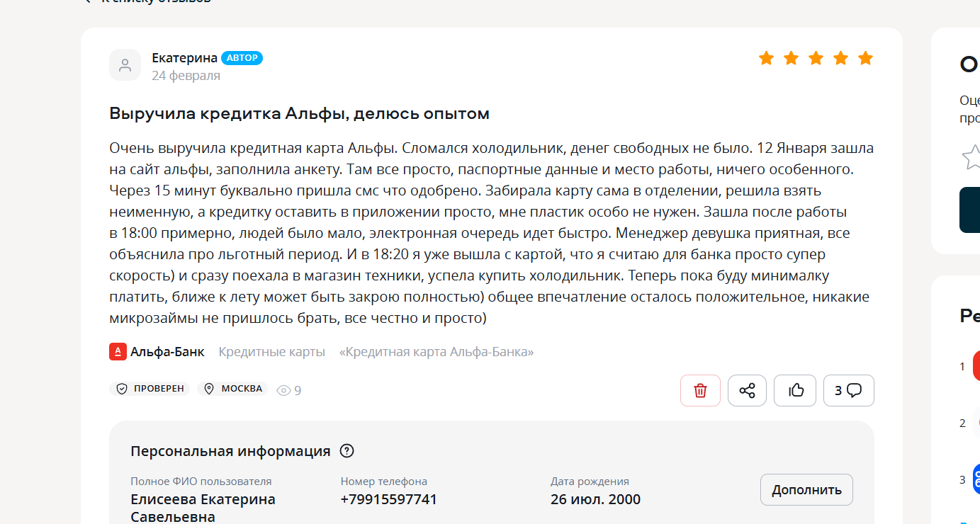
Task: Open the share review icon button
Action: pyautogui.click(x=747, y=390)
